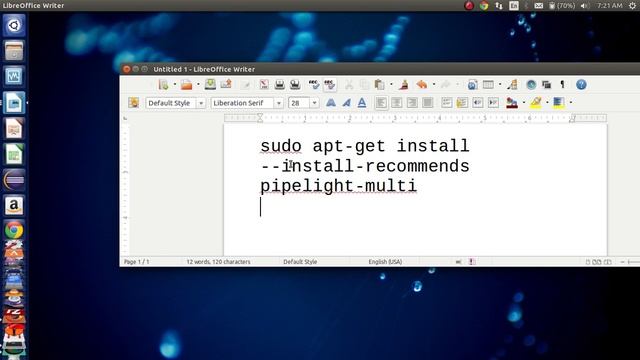640x360 pixels.
Task: Open LibreOffice Help icon
Action: click(581, 84)
